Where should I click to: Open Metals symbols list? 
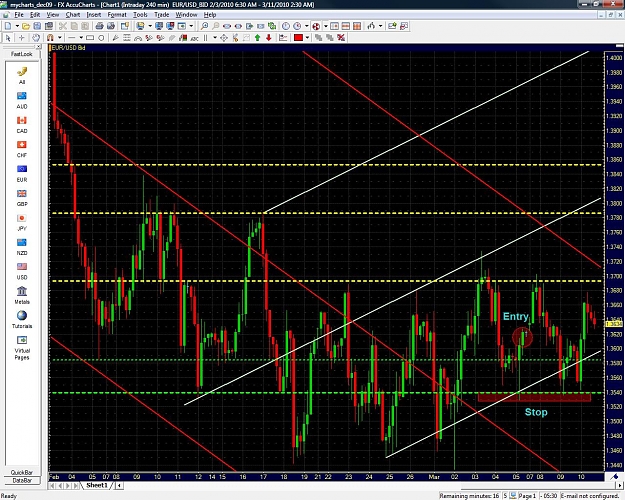pos(22,295)
